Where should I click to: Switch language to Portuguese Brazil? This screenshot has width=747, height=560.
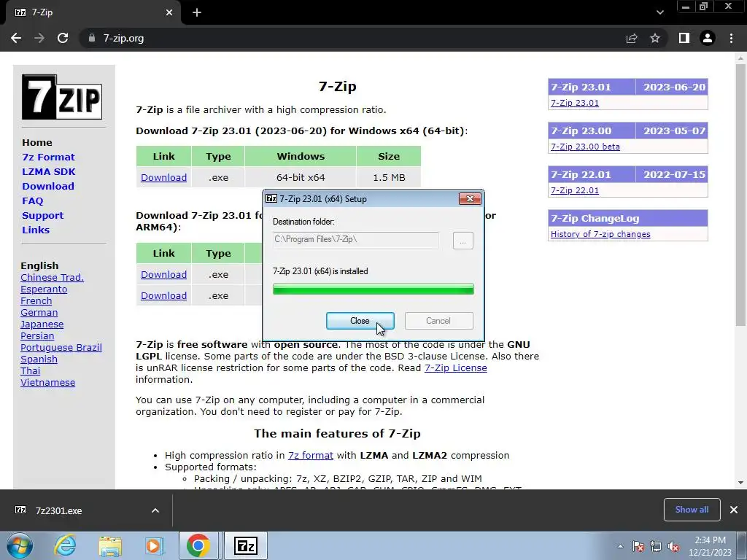(x=61, y=348)
